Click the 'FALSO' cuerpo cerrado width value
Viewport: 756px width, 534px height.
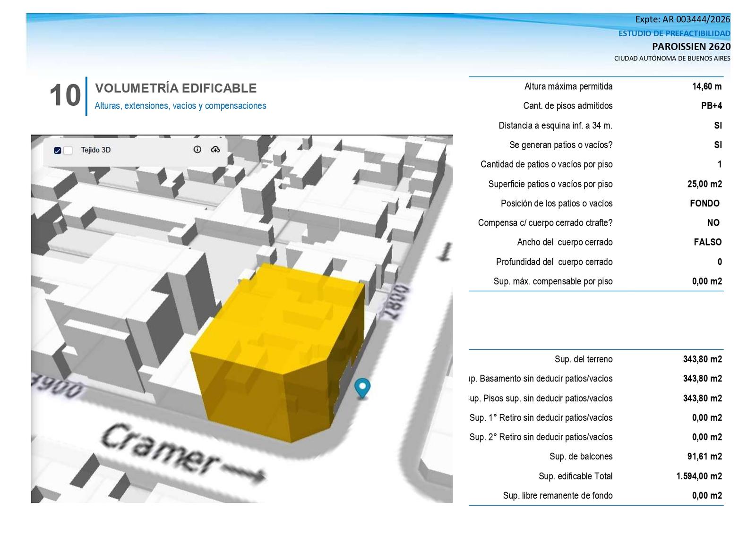coord(708,242)
